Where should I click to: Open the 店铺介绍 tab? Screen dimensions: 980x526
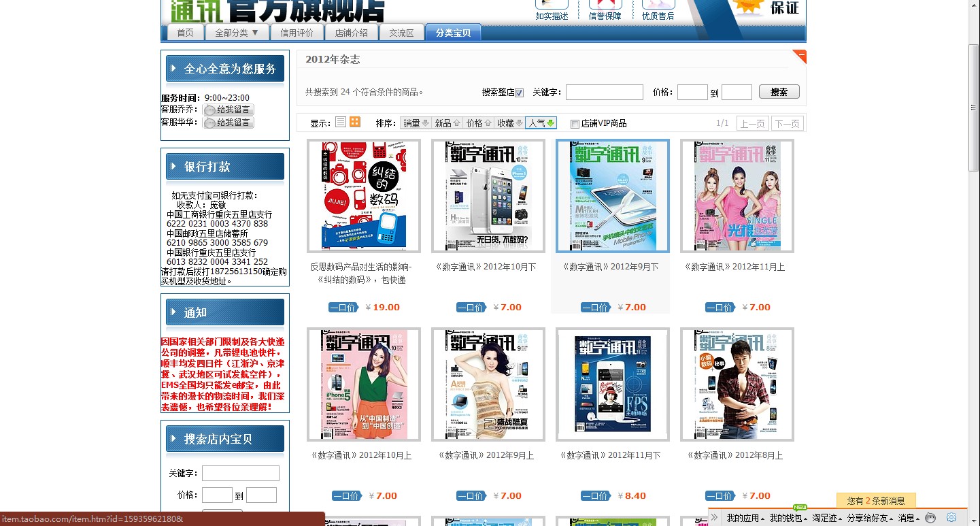click(351, 33)
